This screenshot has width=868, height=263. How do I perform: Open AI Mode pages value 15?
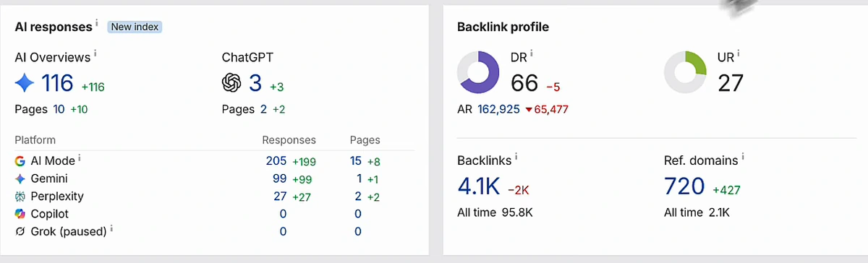click(x=356, y=161)
